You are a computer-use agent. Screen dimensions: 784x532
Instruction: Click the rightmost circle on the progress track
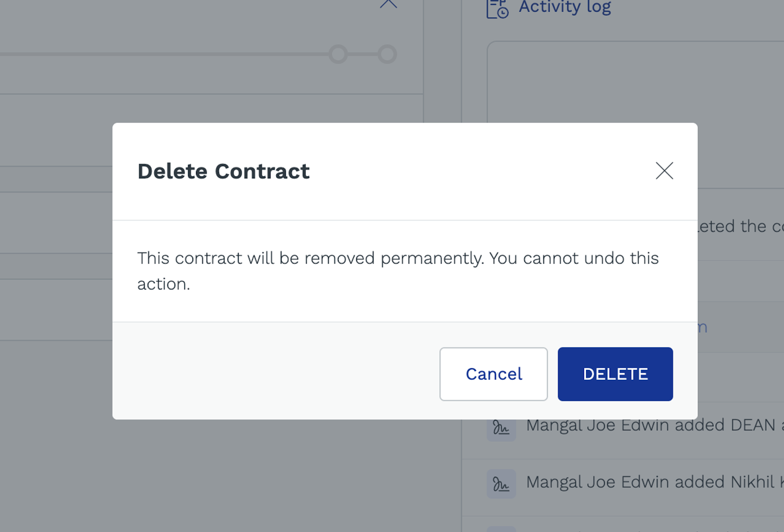(x=387, y=54)
